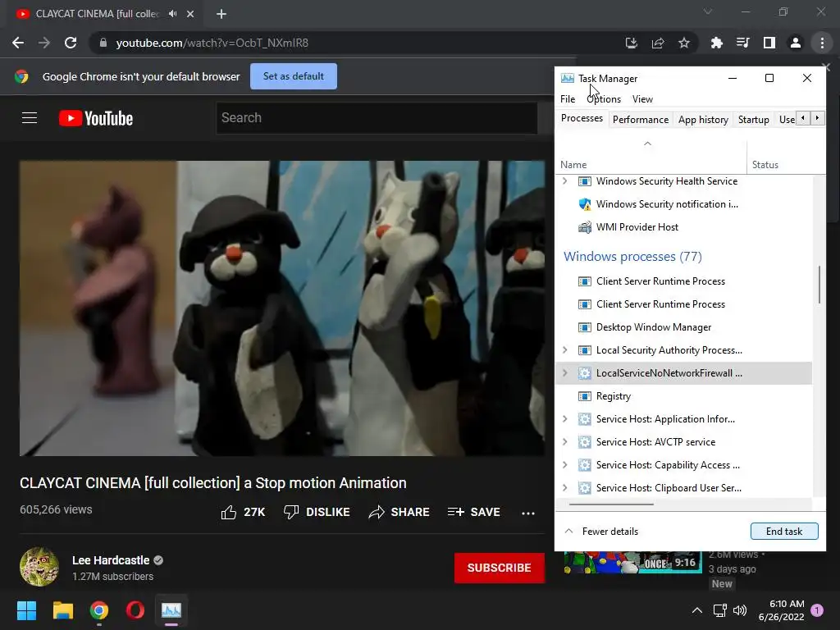Open Chrome three-dot menu
Viewport: 840px width, 630px height.
pyautogui.click(x=822, y=43)
